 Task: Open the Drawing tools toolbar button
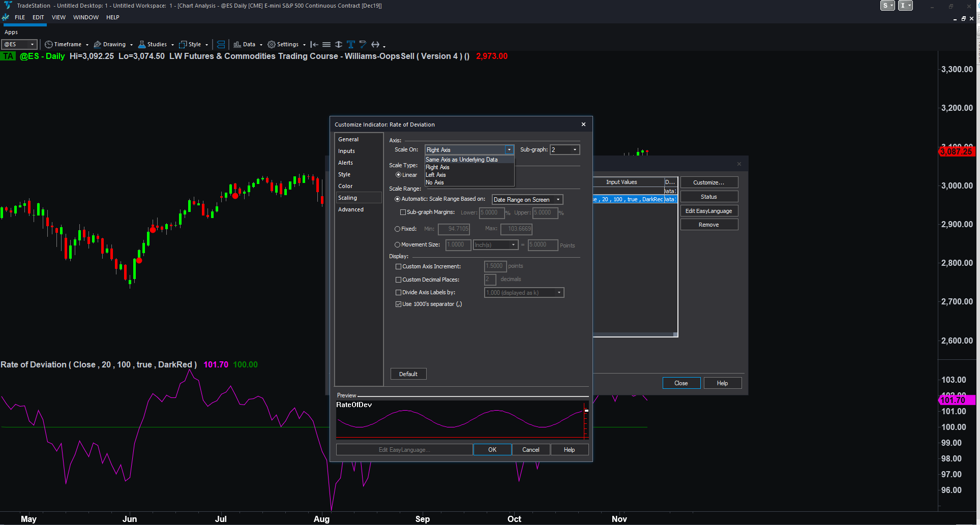(x=113, y=44)
